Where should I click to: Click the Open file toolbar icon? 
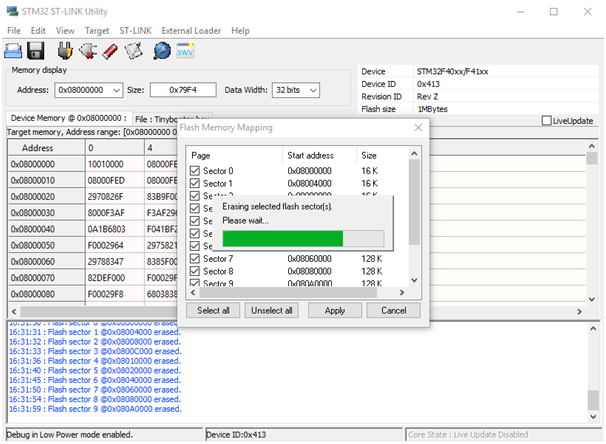13,51
